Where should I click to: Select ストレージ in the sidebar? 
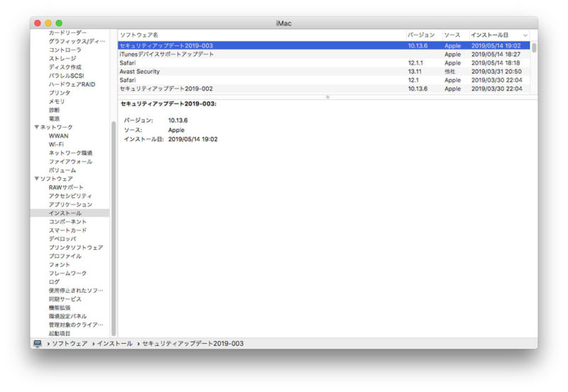(x=62, y=58)
